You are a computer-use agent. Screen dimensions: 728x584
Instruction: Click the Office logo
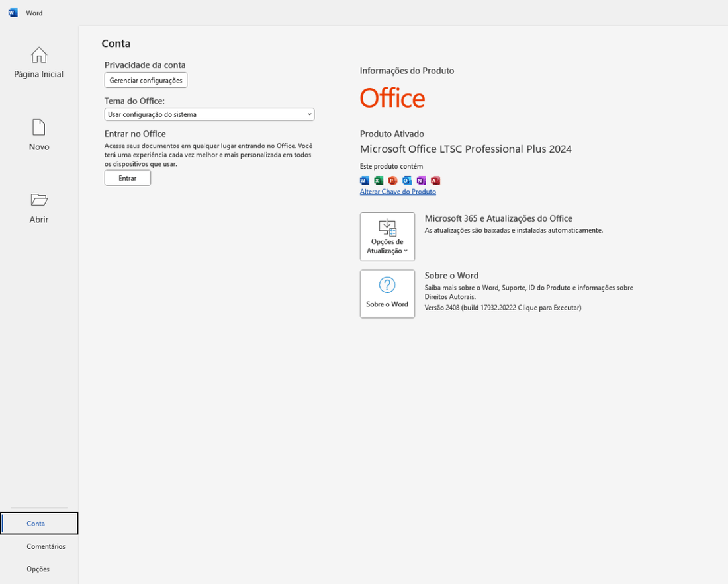point(392,98)
